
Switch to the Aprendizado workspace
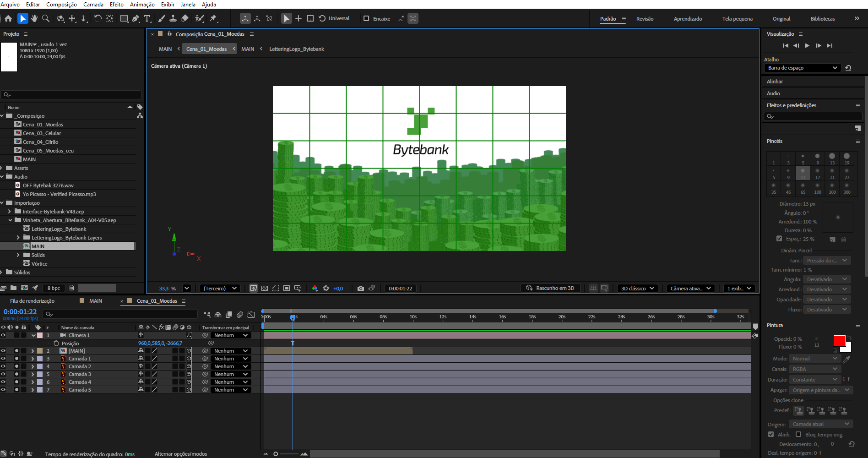click(688, 19)
